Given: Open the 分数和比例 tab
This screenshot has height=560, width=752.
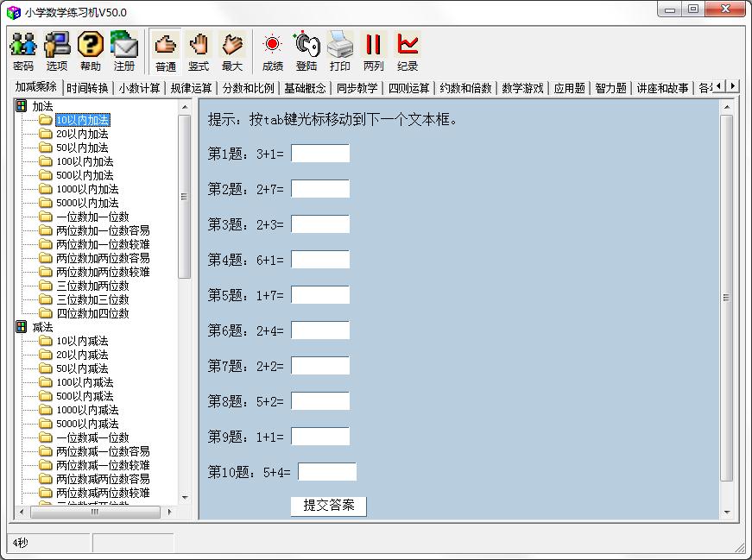Looking at the screenshot, I should 248,88.
